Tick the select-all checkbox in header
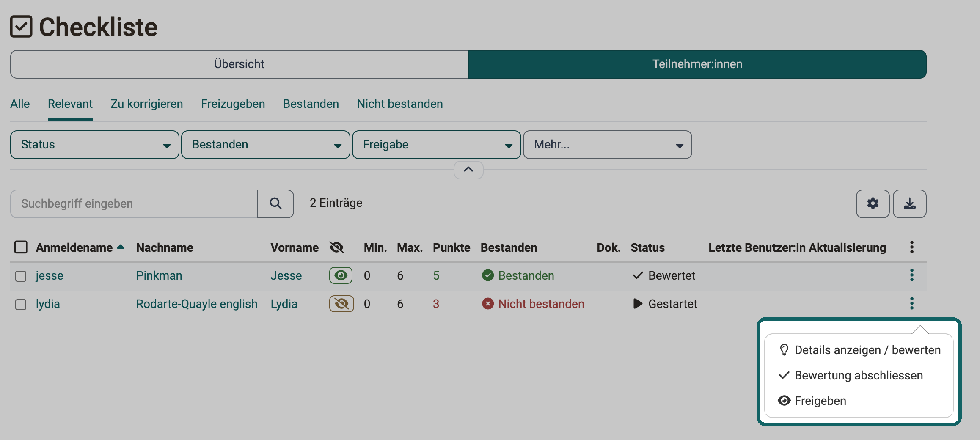Viewport: 980px width, 440px height. 21,247
